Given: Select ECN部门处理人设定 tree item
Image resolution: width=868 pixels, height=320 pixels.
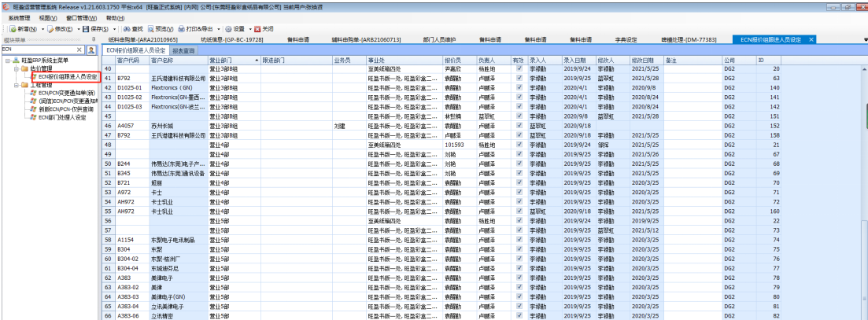Looking at the screenshot, I should coord(62,118).
